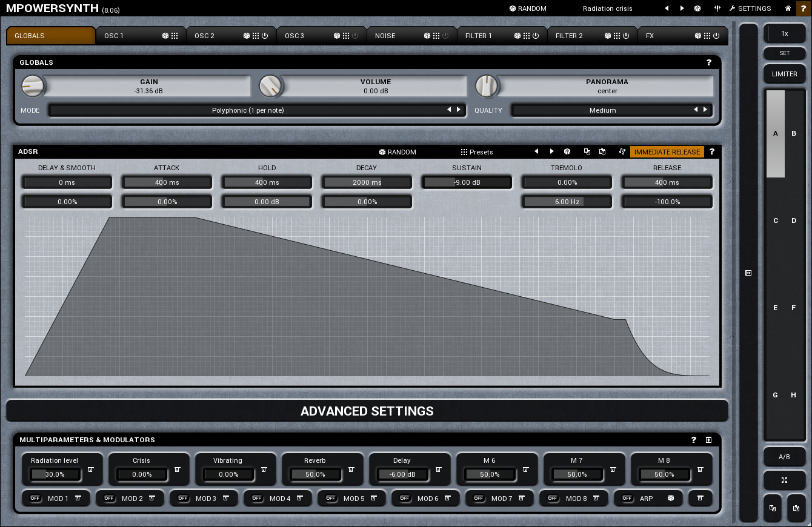Load the next ADSR preset
This screenshot has height=527, width=812.
click(x=551, y=151)
